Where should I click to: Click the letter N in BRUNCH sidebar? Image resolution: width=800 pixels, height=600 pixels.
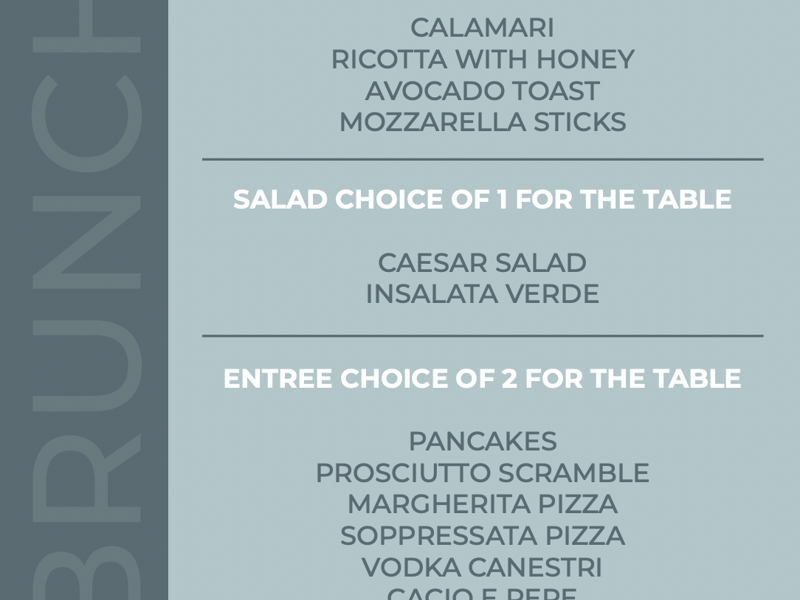click(x=86, y=242)
